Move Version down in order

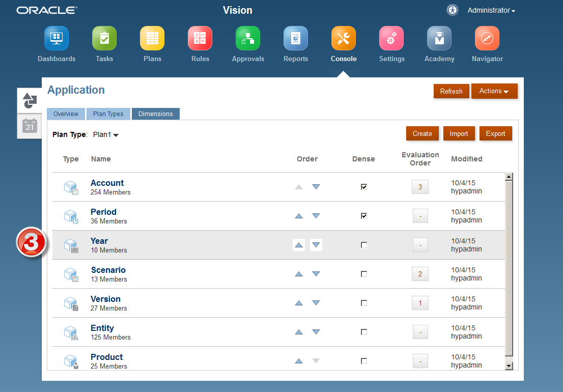click(x=316, y=303)
